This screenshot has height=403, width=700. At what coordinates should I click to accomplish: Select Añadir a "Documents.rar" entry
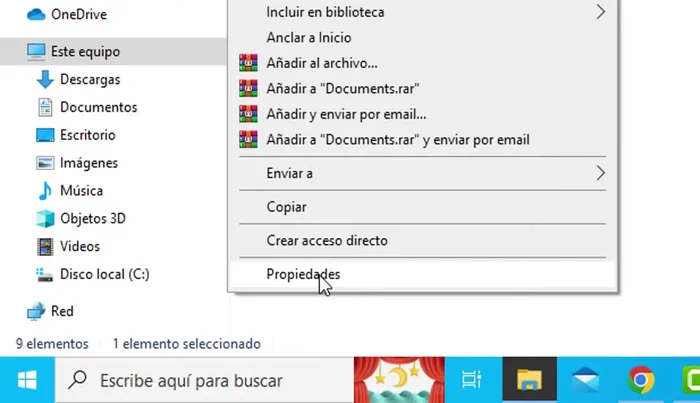pyautogui.click(x=422, y=88)
